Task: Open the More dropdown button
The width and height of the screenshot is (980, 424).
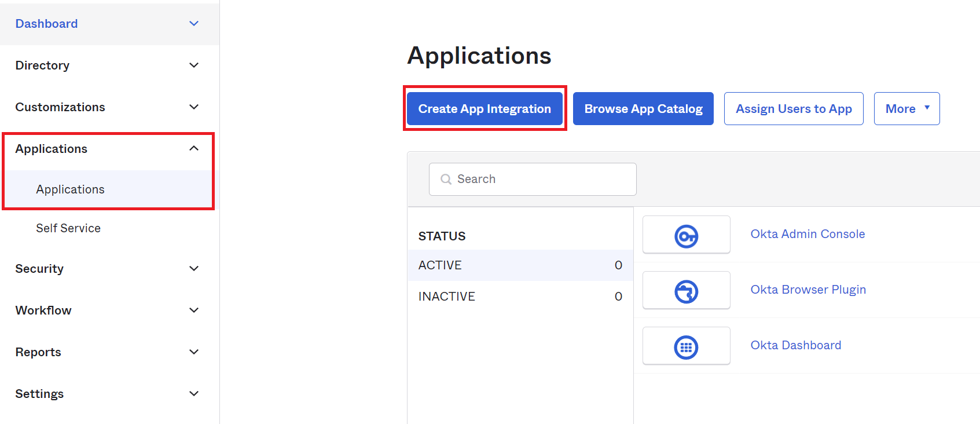Action: 906,108
